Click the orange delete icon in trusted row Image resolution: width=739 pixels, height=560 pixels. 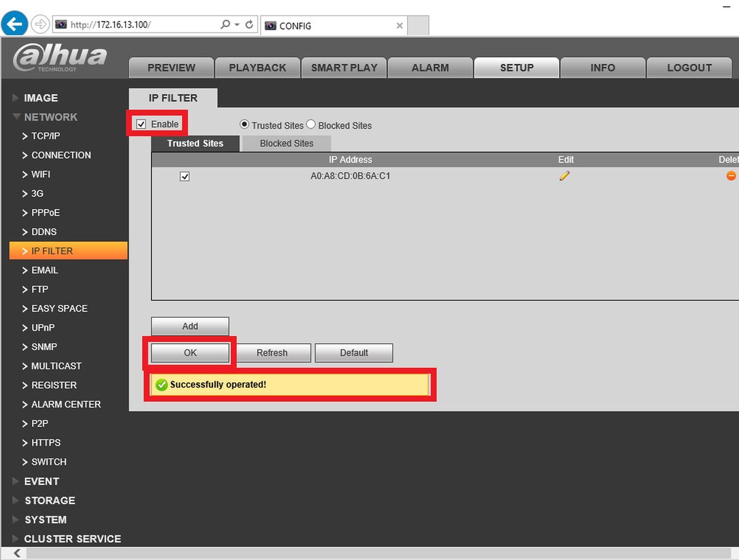click(x=731, y=176)
